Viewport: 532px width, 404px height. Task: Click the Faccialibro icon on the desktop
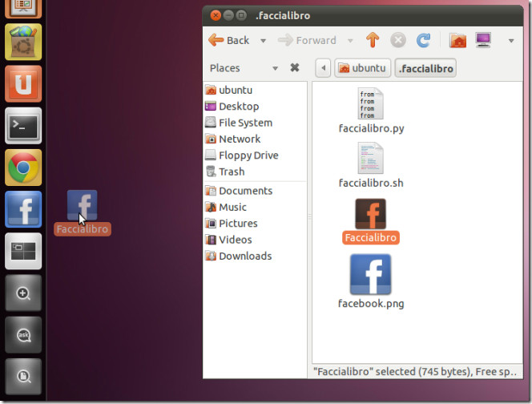(x=82, y=212)
